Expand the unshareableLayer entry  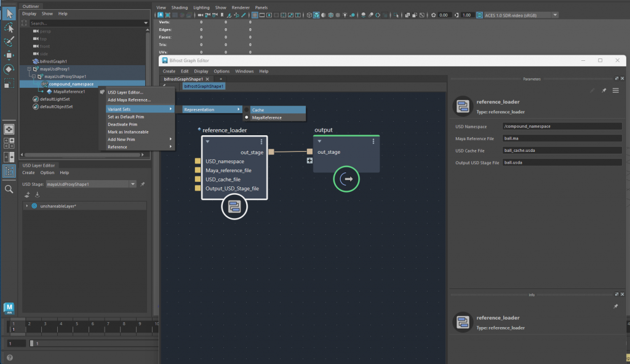[x=26, y=205]
